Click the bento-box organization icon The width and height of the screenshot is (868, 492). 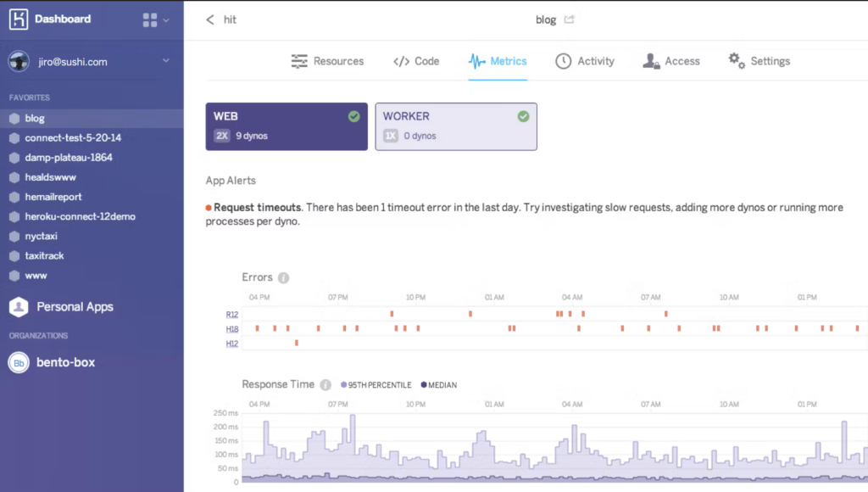click(19, 362)
